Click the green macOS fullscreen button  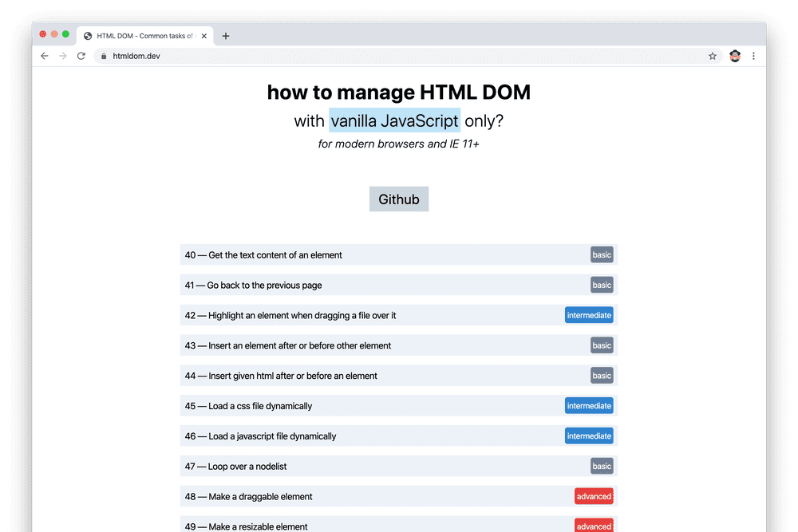(65, 34)
